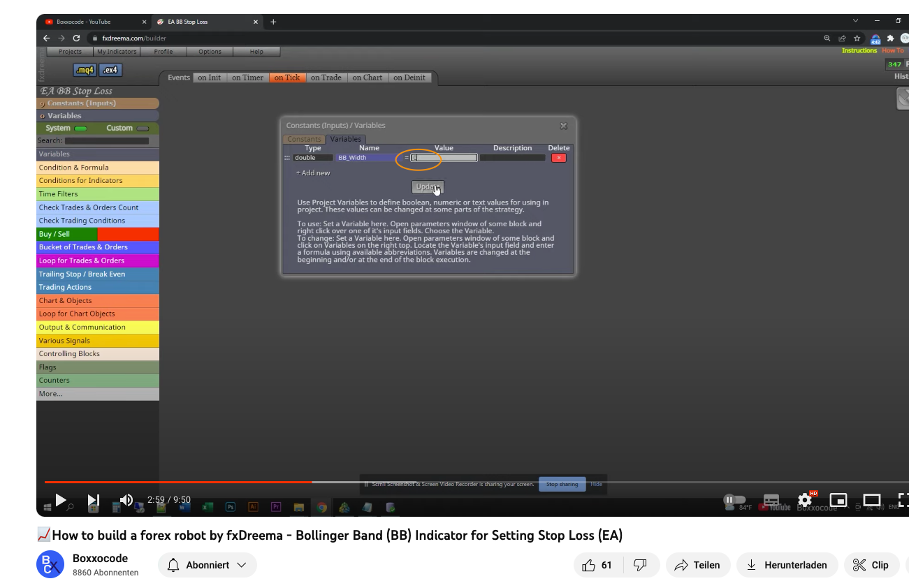Expand the Variables panel in sidebar
This screenshot has width=909, height=588.
click(x=98, y=116)
